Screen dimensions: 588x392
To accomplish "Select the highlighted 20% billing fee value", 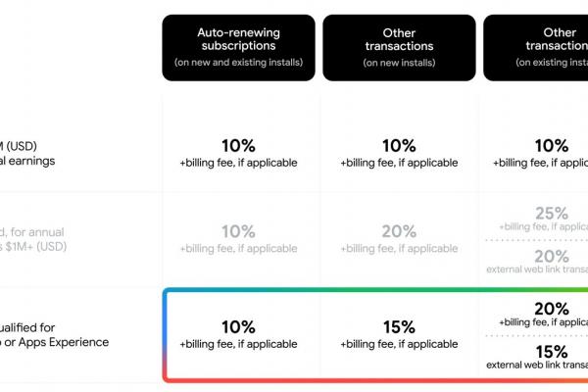I will click(543, 314).
